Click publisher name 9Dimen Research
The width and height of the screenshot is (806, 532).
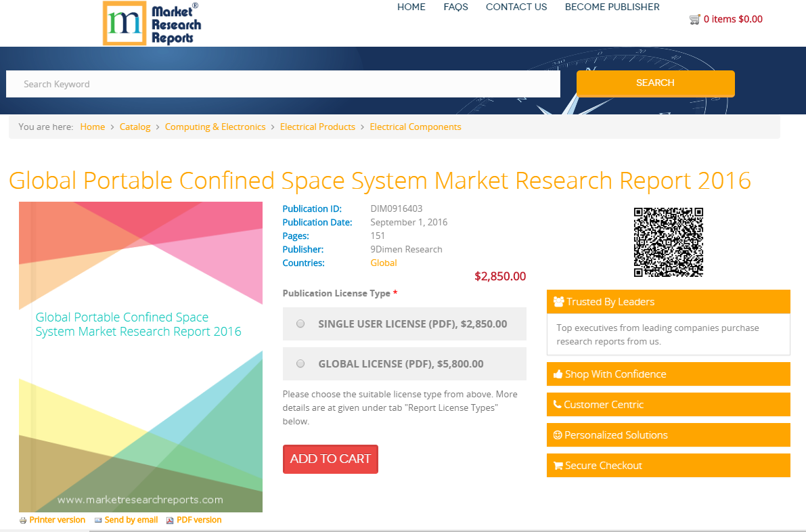click(x=406, y=249)
